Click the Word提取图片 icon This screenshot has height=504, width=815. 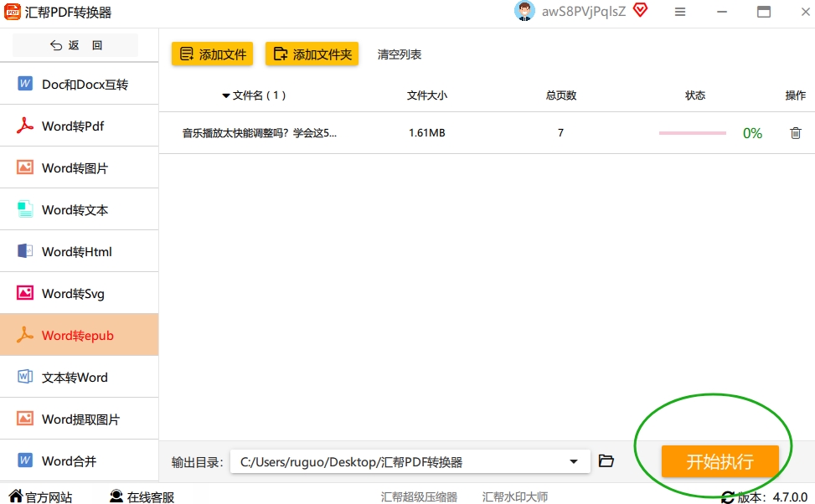tap(25, 419)
